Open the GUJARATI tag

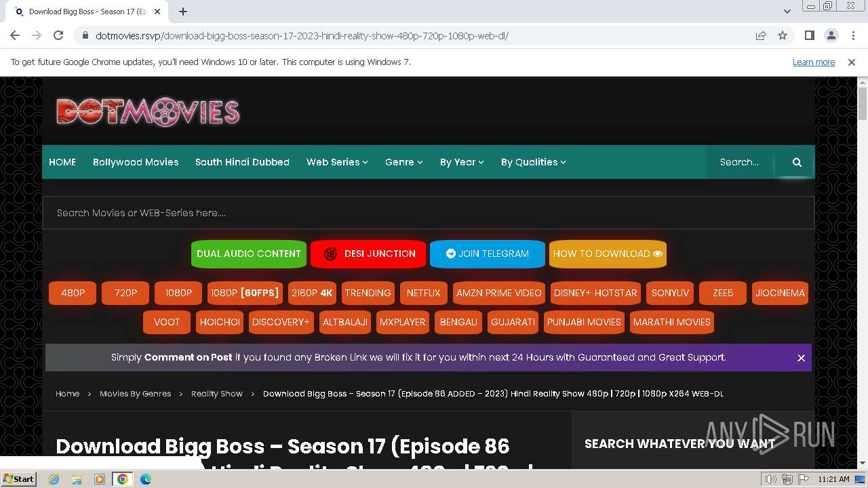coord(513,322)
